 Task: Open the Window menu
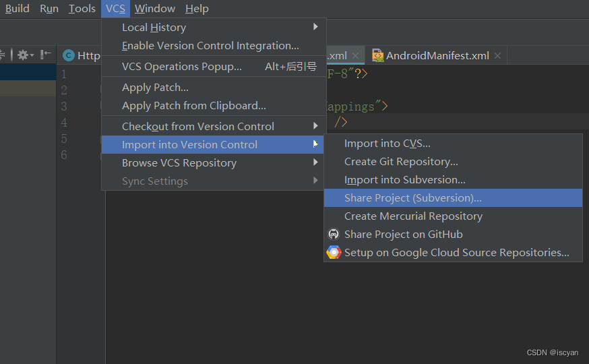(154, 9)
